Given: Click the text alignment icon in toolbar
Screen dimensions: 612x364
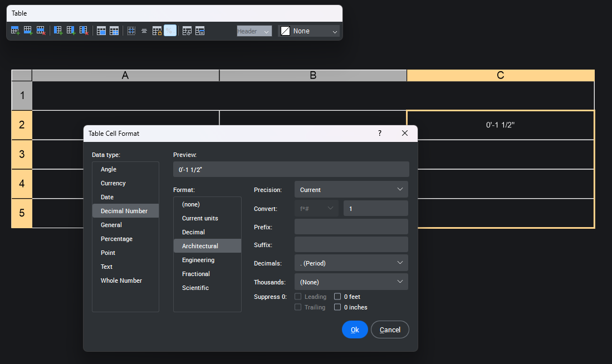Looking at the screenshot, I should pos(144,31).
